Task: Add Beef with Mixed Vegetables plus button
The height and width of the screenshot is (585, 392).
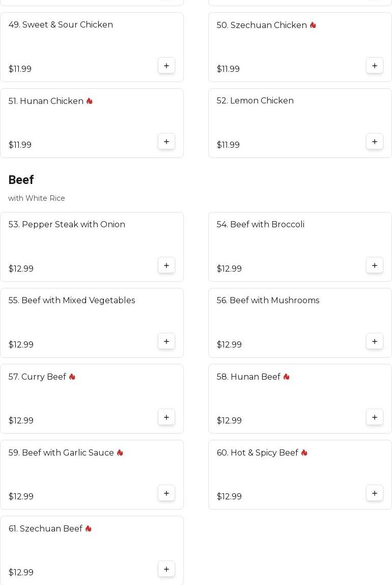Action: (x=166, y=341)
